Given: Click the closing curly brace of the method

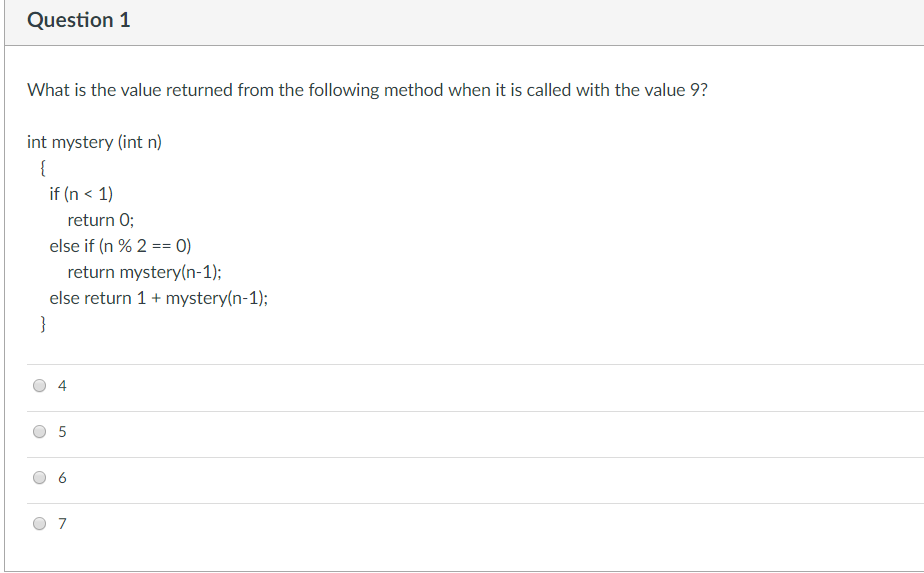Looking at the screenshot, I should pos(42,324).
